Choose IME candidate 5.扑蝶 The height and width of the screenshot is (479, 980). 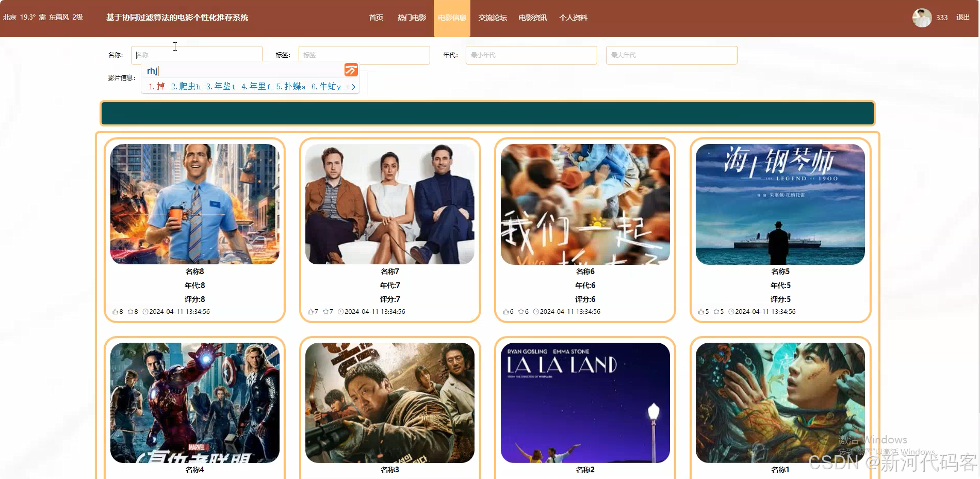click(291, 87)
